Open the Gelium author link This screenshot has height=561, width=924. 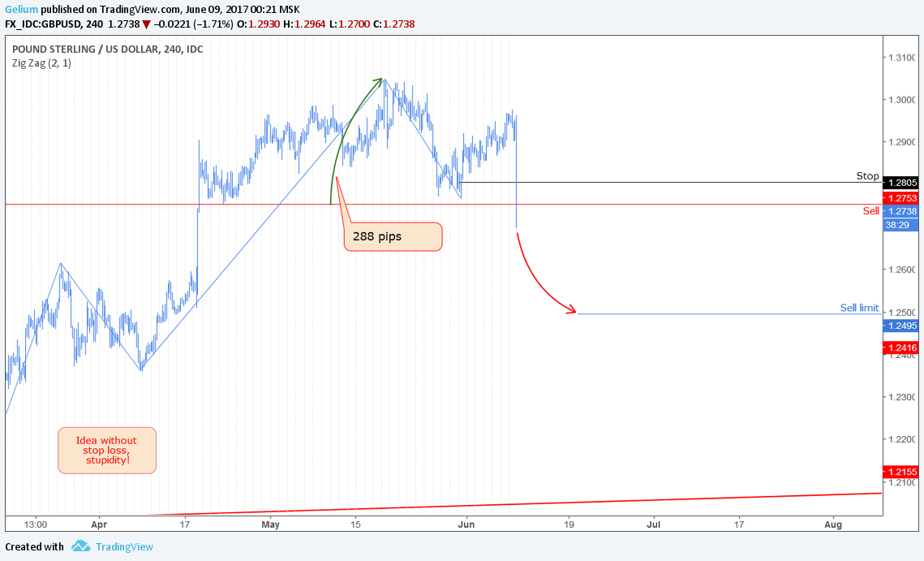[21, 10]
